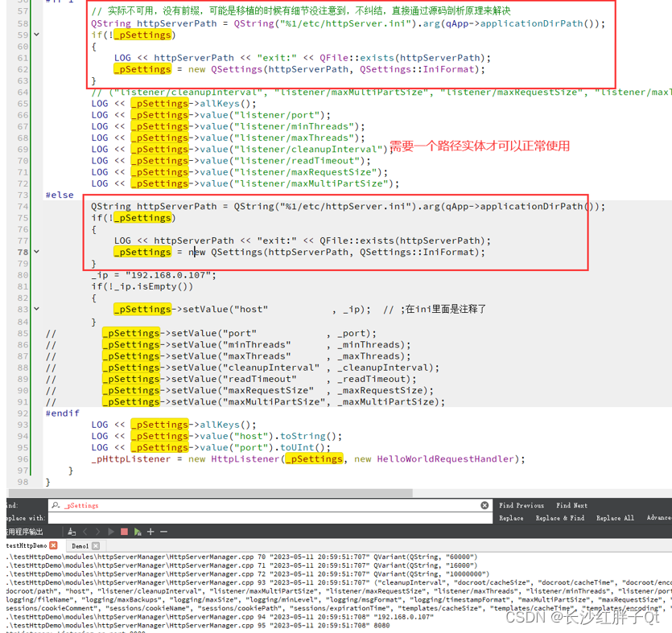Shrink output text using the minus icon

coord(163,532)
